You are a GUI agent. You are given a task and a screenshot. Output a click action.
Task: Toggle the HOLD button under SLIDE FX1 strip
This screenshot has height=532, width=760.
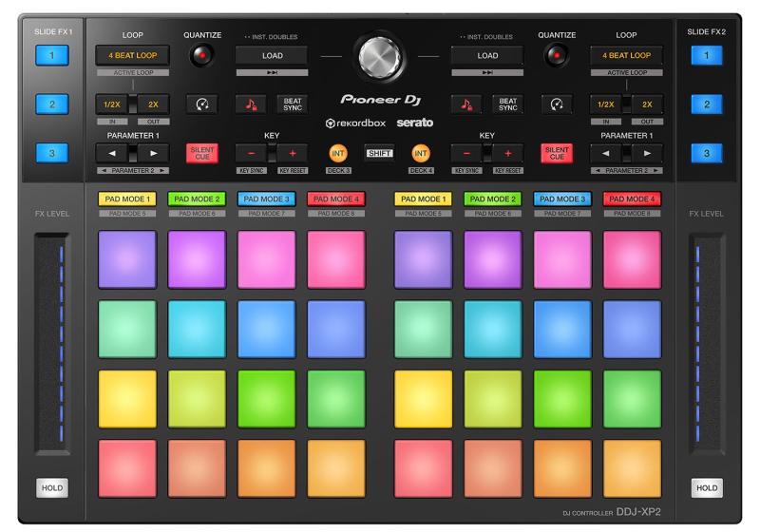[52, 488]
